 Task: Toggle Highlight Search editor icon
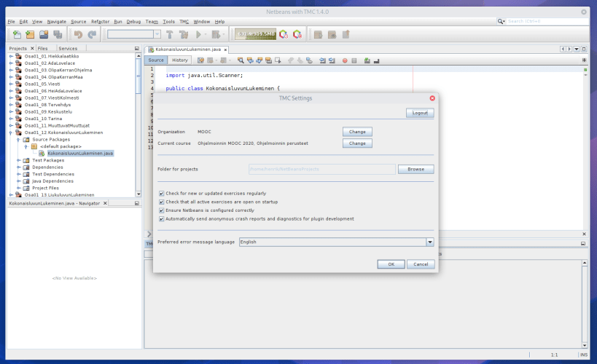coord(268,60)
